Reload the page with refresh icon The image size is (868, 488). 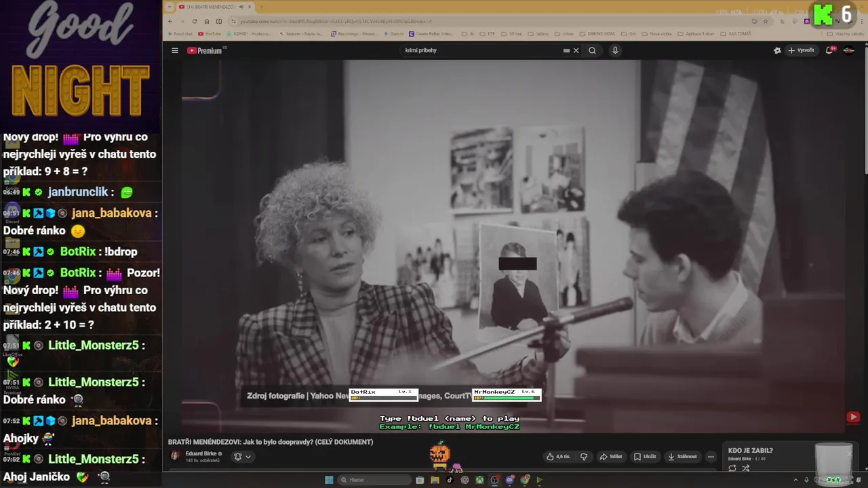(x=195, y=21)
